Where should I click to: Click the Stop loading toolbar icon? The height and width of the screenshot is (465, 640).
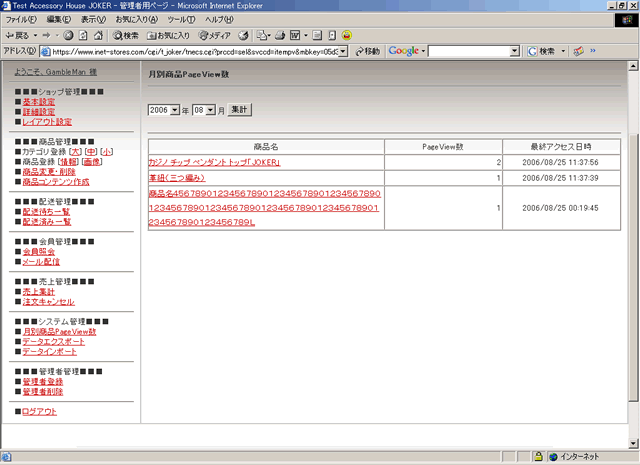[x=69, y=35]
